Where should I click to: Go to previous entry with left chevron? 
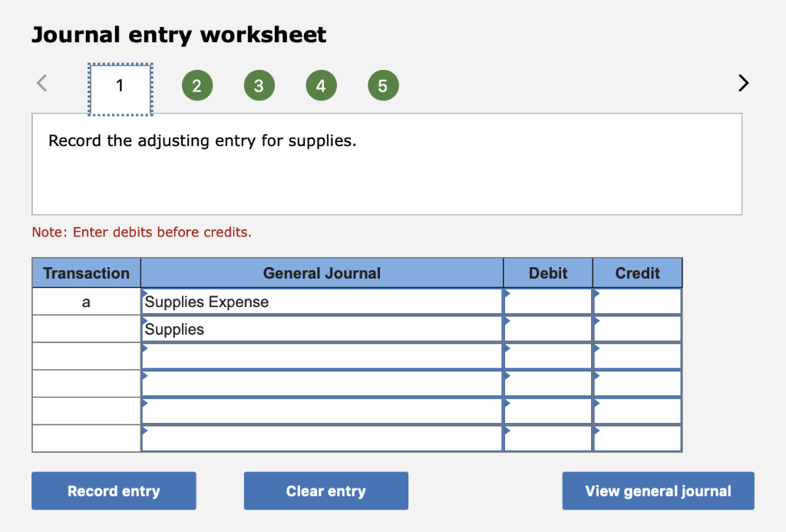(x=42, y=83)
